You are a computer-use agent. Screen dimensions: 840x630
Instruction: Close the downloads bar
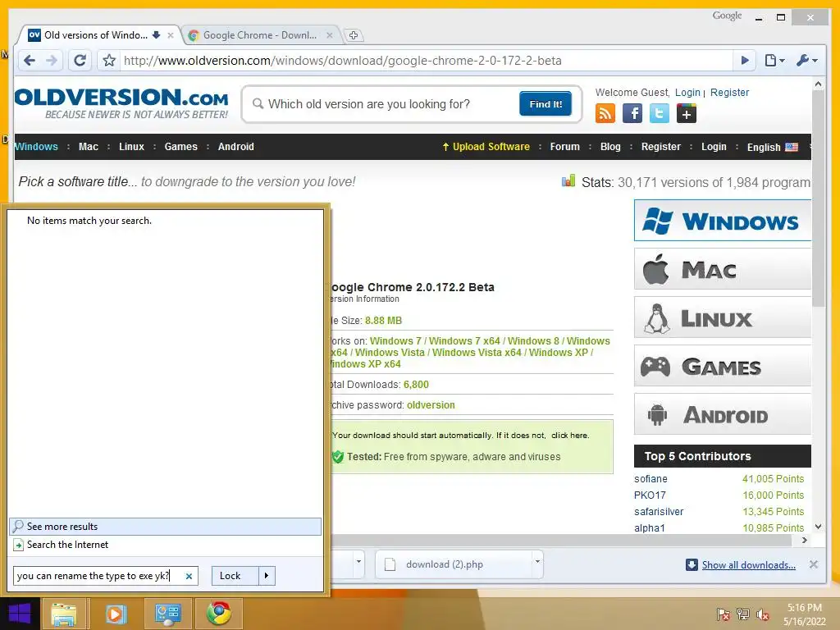pos(813,564)
